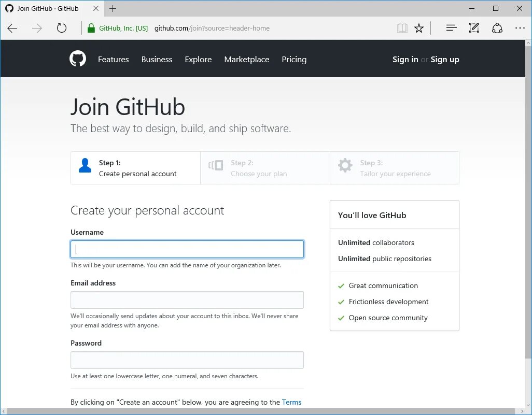
Task: Click the Email address label
Action: [x=93, y=283]
